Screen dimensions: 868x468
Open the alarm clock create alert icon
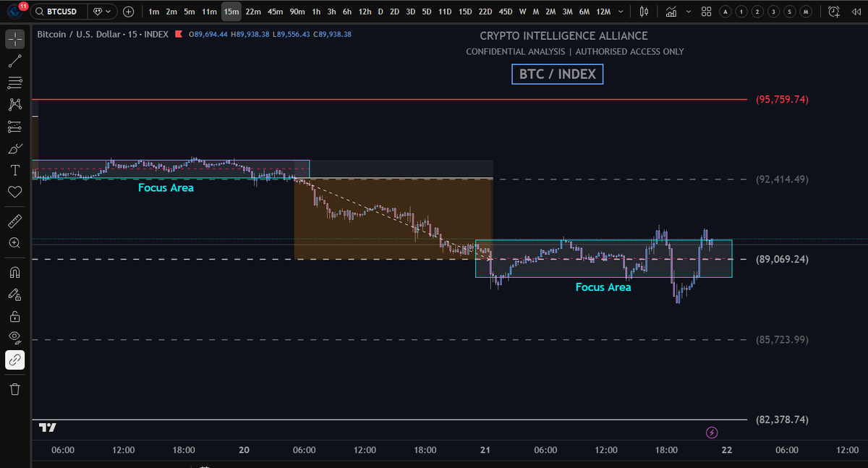tap(834, 12)
